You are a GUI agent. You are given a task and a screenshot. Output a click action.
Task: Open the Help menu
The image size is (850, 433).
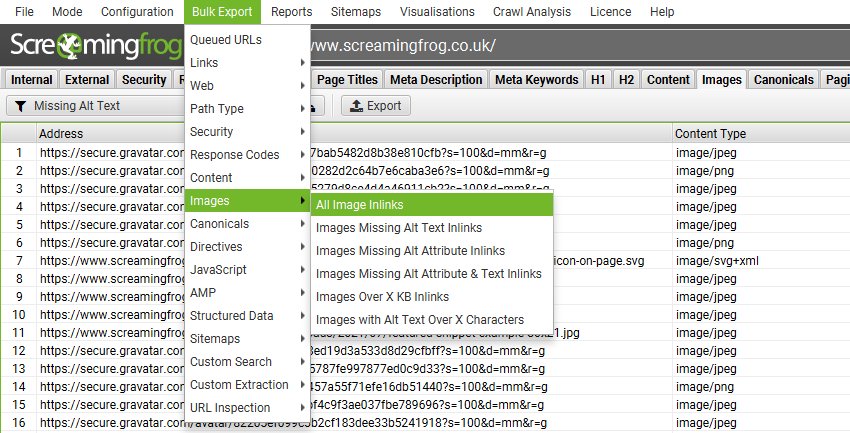pos(662,11)
